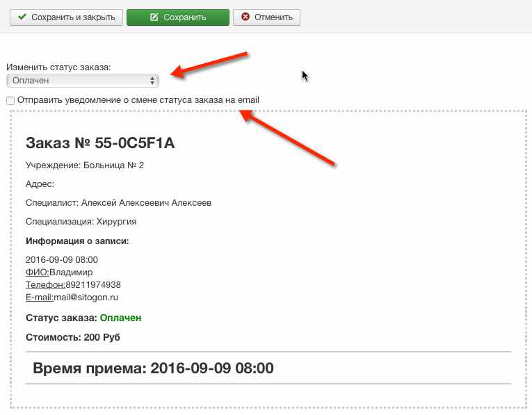This screenshot has height=415, width=532.
Task: Click the checkmark icon on 'Сохранить и закрыть'
Action: tap(22, 17)
